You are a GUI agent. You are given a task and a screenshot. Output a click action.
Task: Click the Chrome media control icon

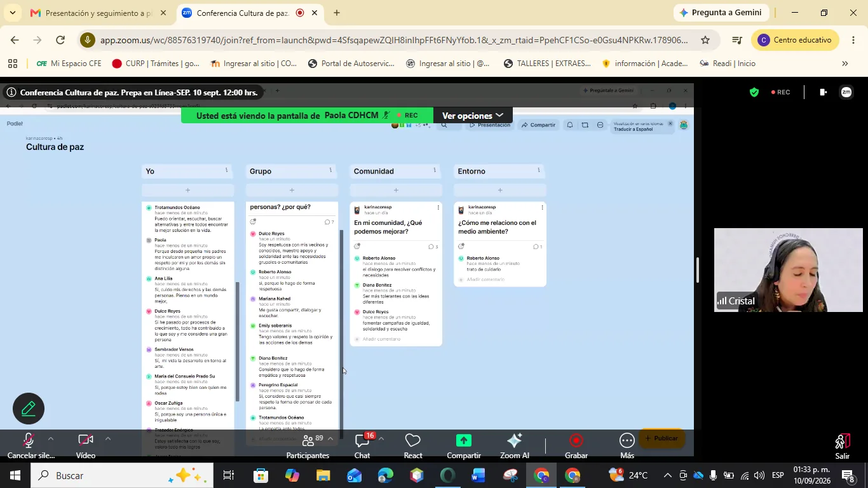pyautogui.click(x=736, y=40)
